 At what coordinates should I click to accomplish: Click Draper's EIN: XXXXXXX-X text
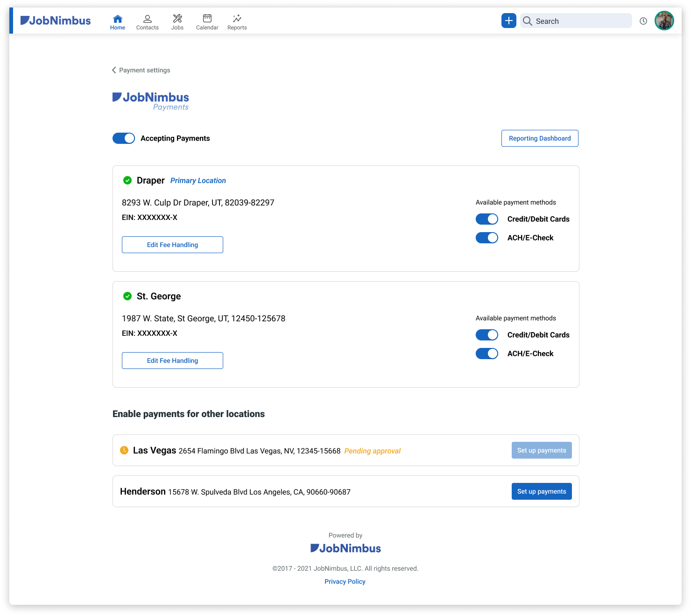(x=149, y=218)
